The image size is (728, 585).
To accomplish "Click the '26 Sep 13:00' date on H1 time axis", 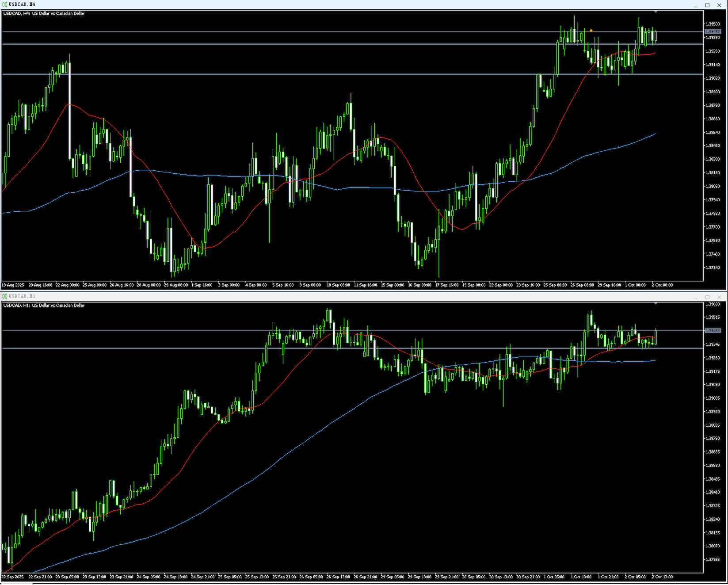I will [x=338, y=577].
